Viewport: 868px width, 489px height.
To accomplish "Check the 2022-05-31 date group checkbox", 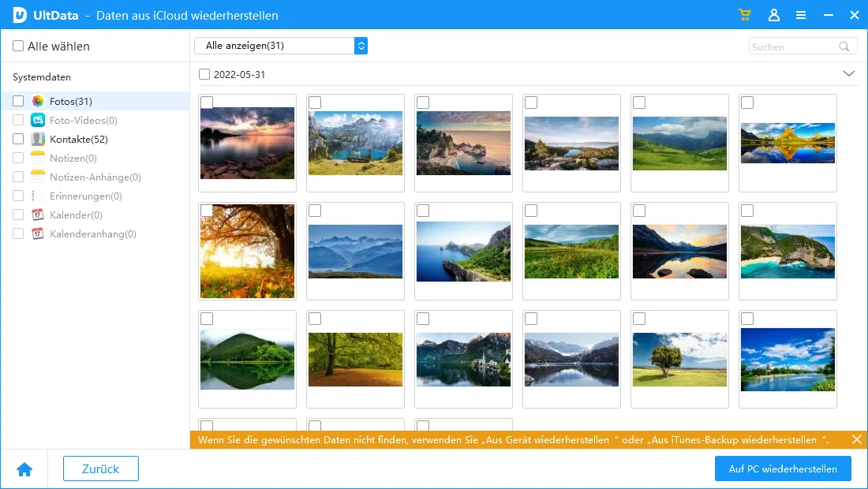I will click(x=204, y=74).
